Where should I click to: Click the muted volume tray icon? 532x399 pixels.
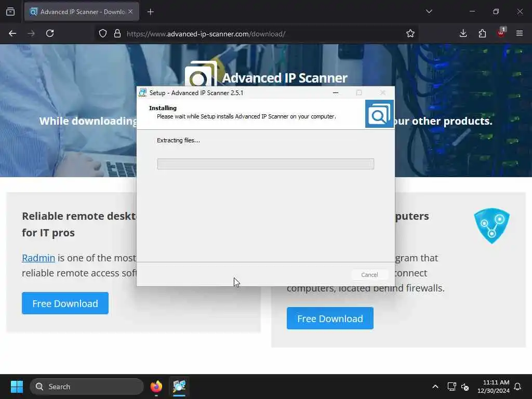[x=465, y=387]
